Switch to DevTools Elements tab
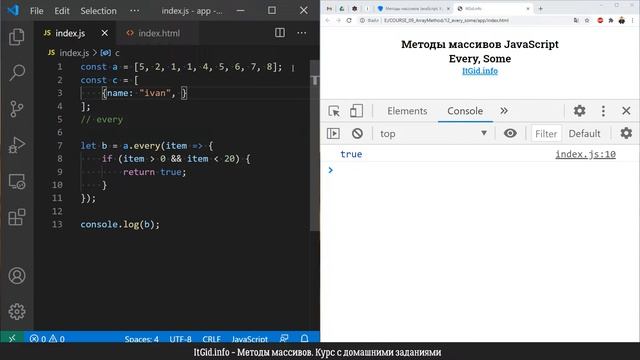Image resolution: width=640 pixels, height=360 pixels. point(407,111)
